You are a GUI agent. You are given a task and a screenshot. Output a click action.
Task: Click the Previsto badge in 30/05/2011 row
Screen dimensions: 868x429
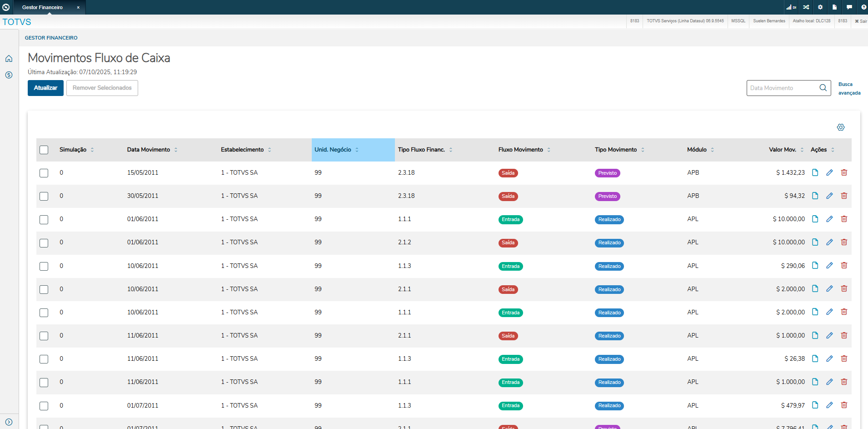(607, 196)
